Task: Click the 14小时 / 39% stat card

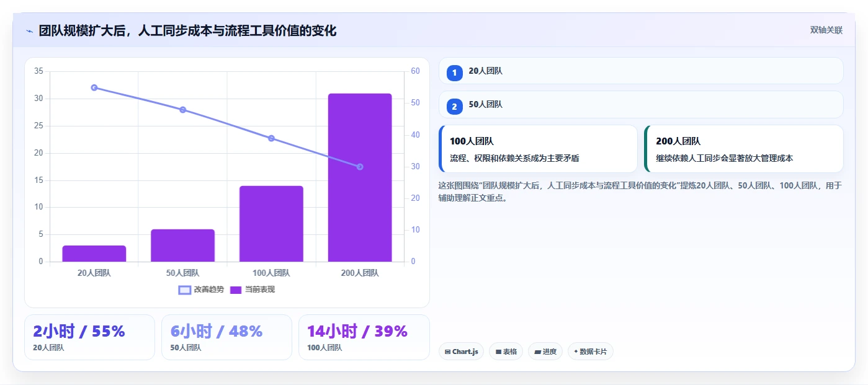Action: click(x=364, y=337)
